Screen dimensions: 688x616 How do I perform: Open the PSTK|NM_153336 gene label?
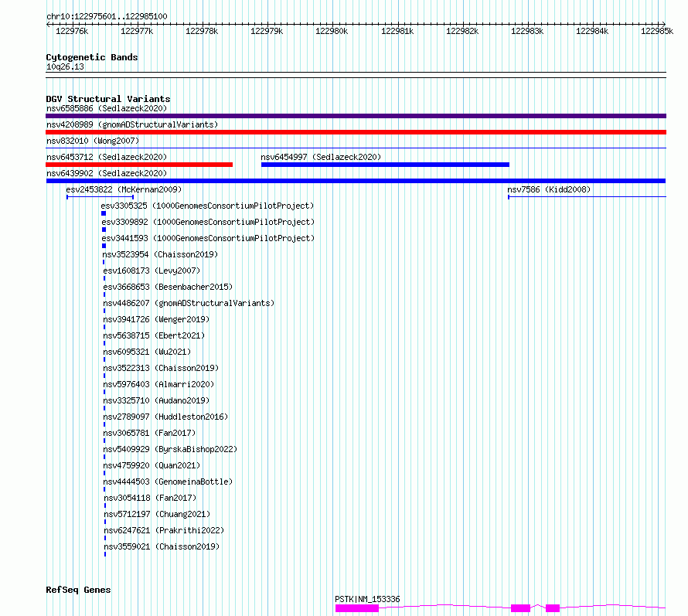(367, 599)
